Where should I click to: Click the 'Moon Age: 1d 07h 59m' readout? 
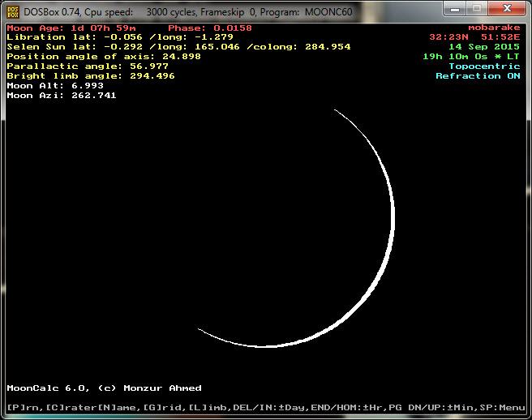point(71,28)
